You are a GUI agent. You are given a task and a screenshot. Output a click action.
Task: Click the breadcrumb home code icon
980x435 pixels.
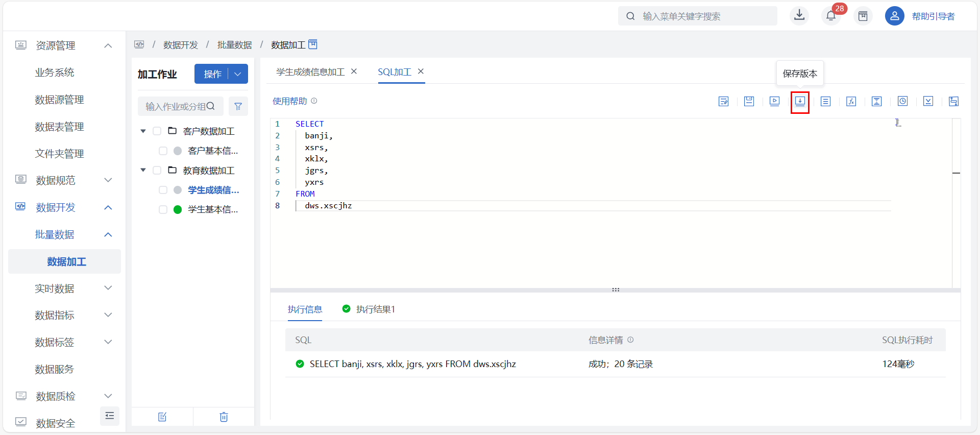coord(139,44)
